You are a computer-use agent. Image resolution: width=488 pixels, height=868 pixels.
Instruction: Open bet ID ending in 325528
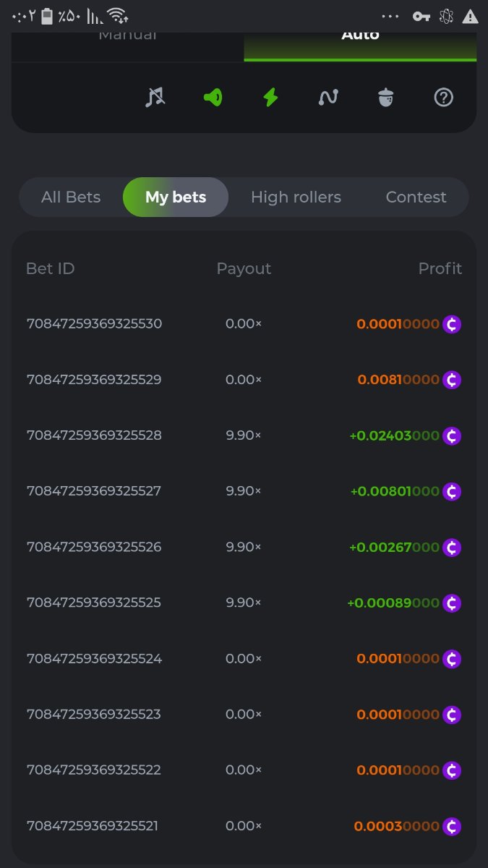pos(94,435)
